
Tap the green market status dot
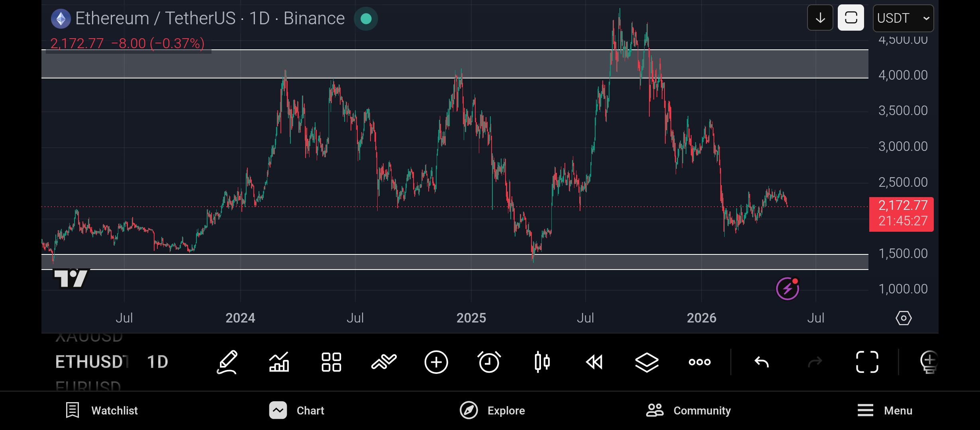(x=366, y=19)
